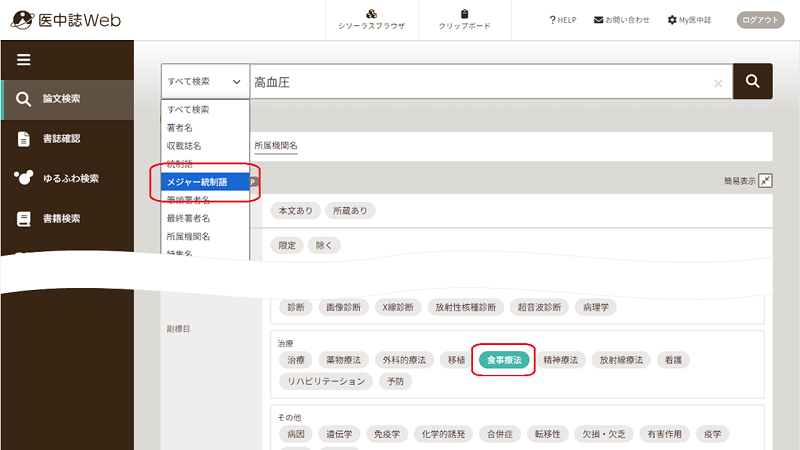Toggle the 除く option
Viewport: 800px width, 450px height.
tap(324, 245)
